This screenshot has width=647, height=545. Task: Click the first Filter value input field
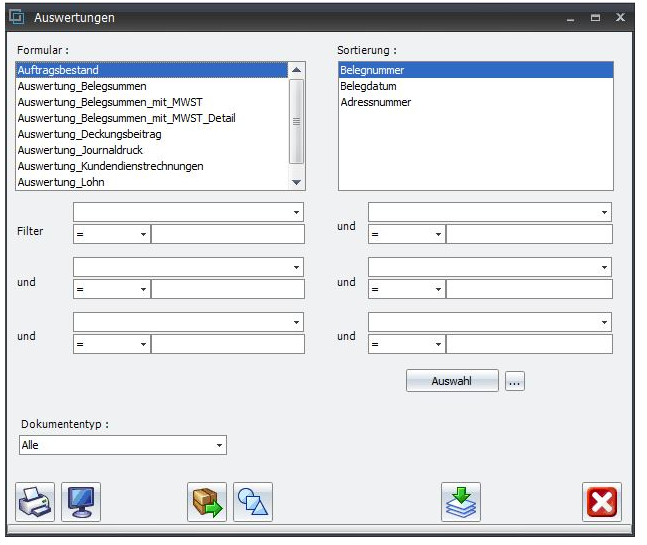pos(227,234)
